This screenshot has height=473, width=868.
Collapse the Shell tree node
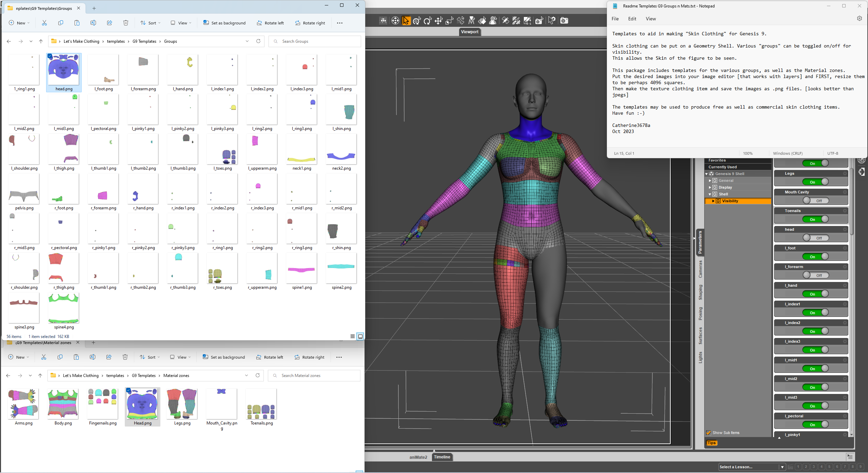pos(710,194)
